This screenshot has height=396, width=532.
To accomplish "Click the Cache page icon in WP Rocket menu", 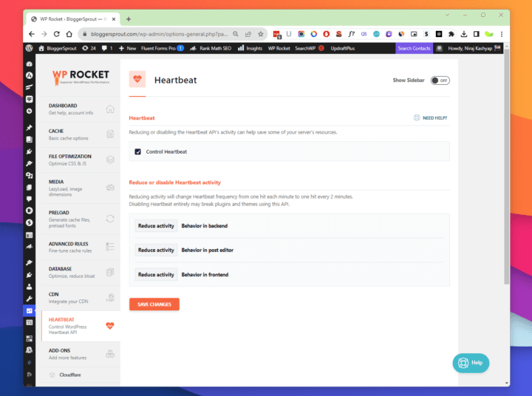I will click(110, 134).
